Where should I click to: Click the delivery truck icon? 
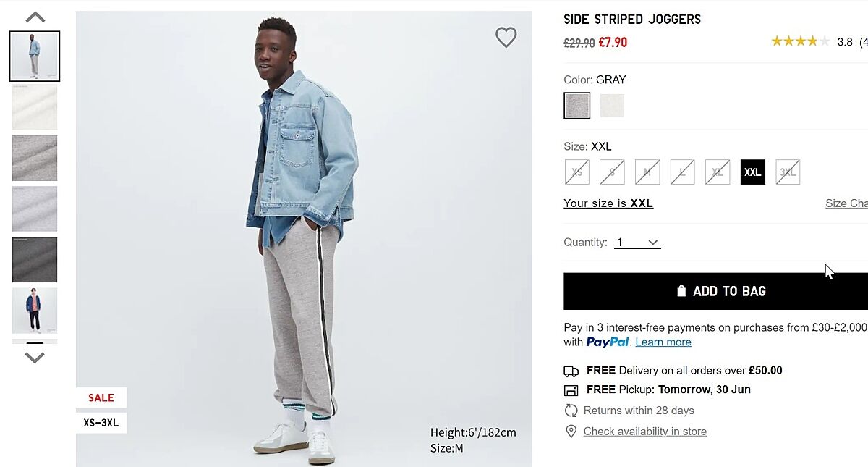click(571, 371)
